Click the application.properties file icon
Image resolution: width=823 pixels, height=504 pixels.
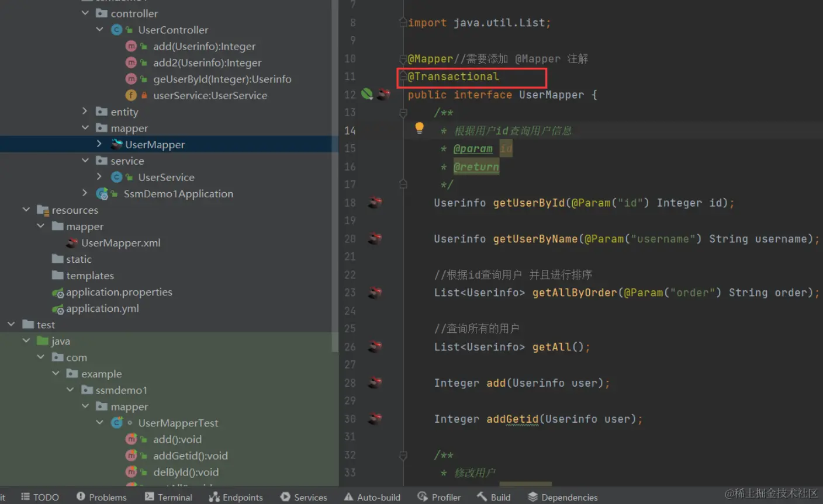[58, 292]
